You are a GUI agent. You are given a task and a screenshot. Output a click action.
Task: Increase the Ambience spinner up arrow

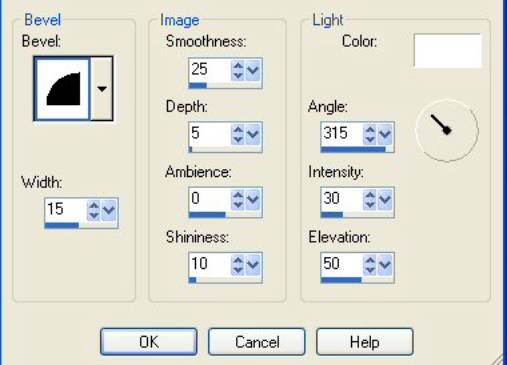[238, 195]
